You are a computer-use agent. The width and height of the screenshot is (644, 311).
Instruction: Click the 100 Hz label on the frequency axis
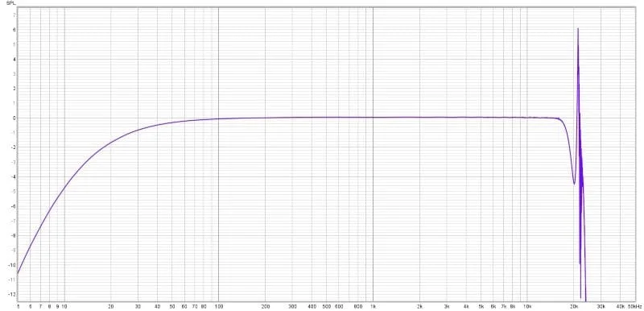point(219,306)
